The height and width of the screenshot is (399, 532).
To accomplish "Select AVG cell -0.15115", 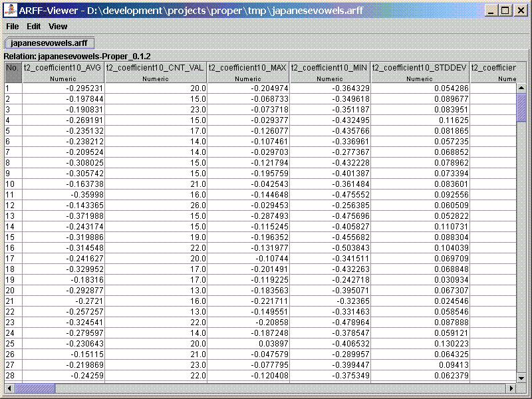I will (x=63, y=354).
